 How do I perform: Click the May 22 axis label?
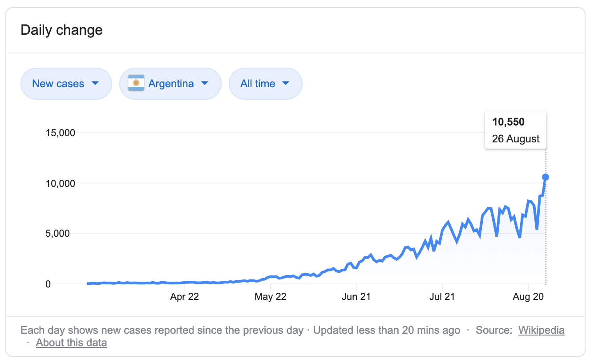(x=270, y=297)
